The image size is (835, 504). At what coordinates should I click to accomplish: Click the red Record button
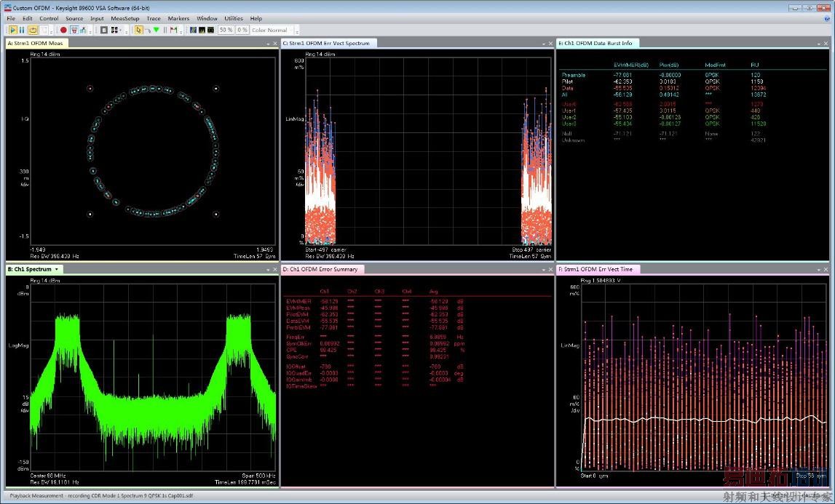click(x=63, y=30)
